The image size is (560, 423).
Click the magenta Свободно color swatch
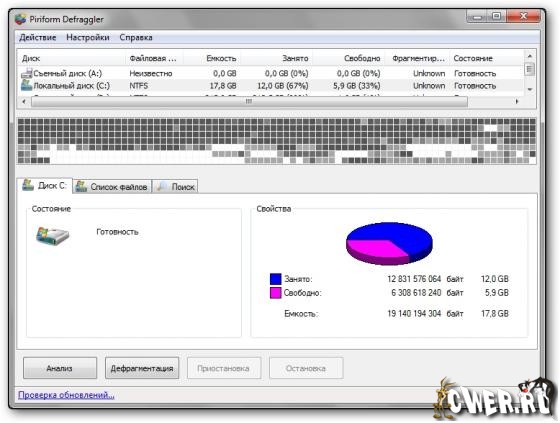(276, 293)
